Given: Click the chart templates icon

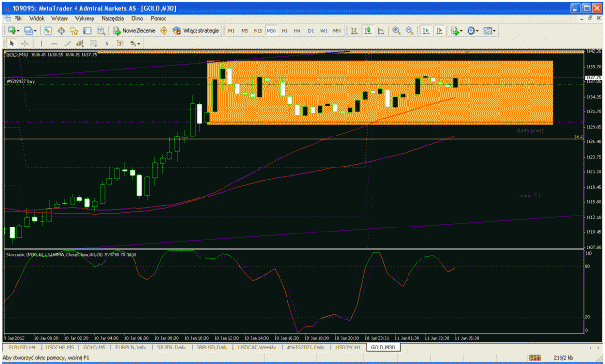Looking at the screenshot, I should (x=487, y=30).
